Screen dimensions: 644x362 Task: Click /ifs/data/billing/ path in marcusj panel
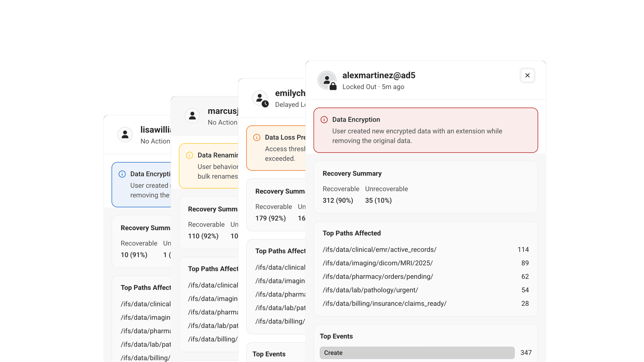[x=213, y=339]
